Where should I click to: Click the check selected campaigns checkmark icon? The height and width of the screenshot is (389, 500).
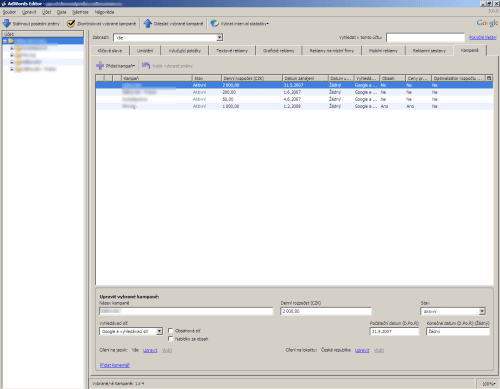coord(71,24)
